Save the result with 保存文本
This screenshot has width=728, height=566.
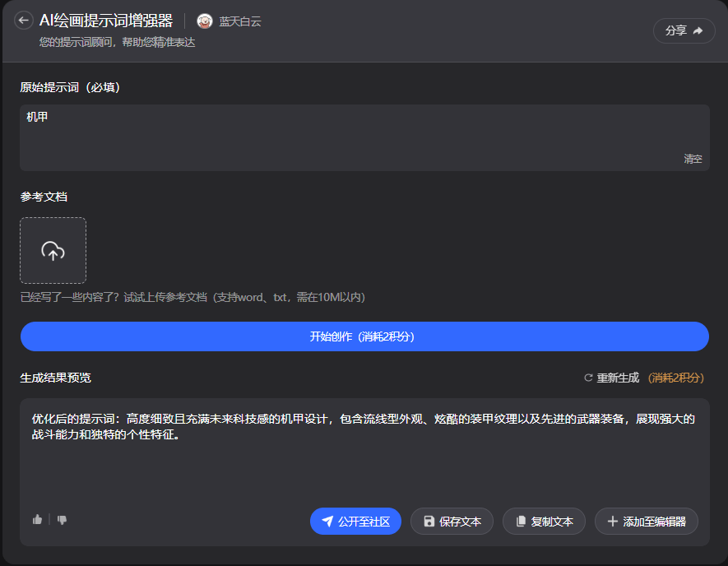[x=452, y=521]
